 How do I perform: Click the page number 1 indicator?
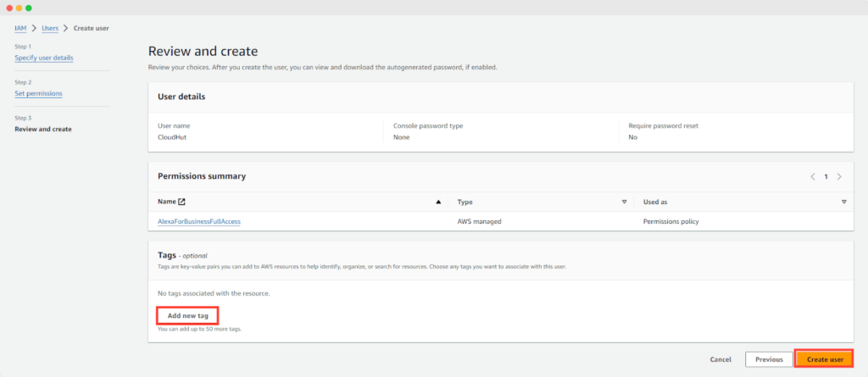826,176
